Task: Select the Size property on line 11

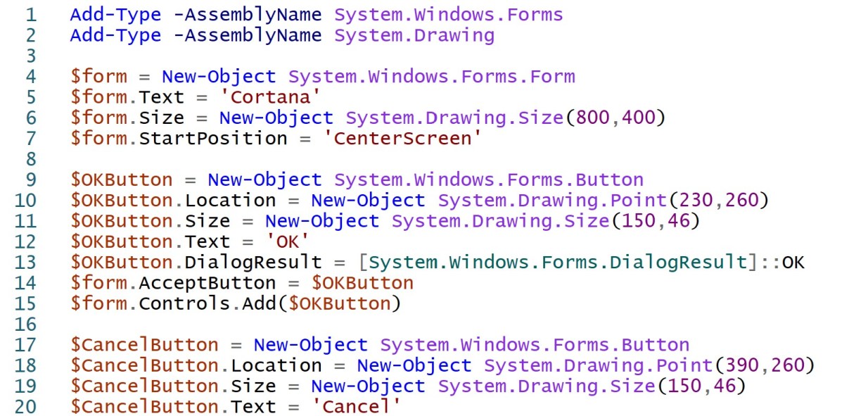Action: click(206, 221)
